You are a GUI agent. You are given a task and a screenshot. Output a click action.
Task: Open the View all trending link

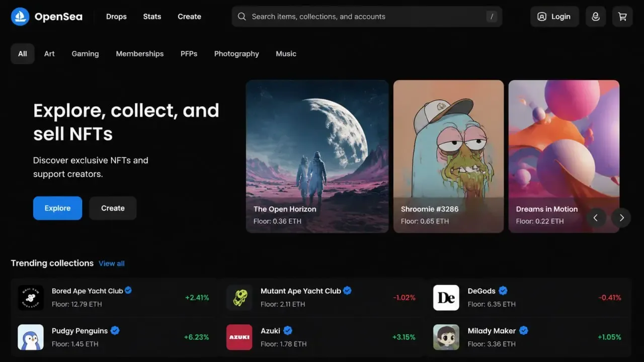click(112, 263)
